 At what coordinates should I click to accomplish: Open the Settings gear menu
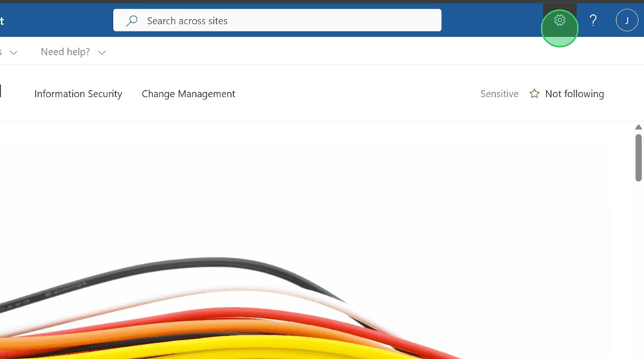point(560,21)
